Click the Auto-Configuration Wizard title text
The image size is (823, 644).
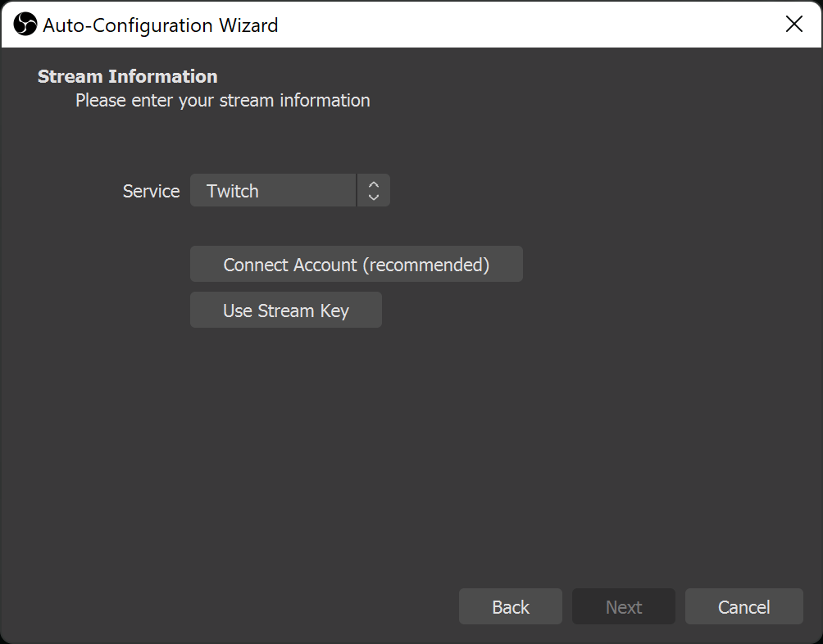pos(160,25)
